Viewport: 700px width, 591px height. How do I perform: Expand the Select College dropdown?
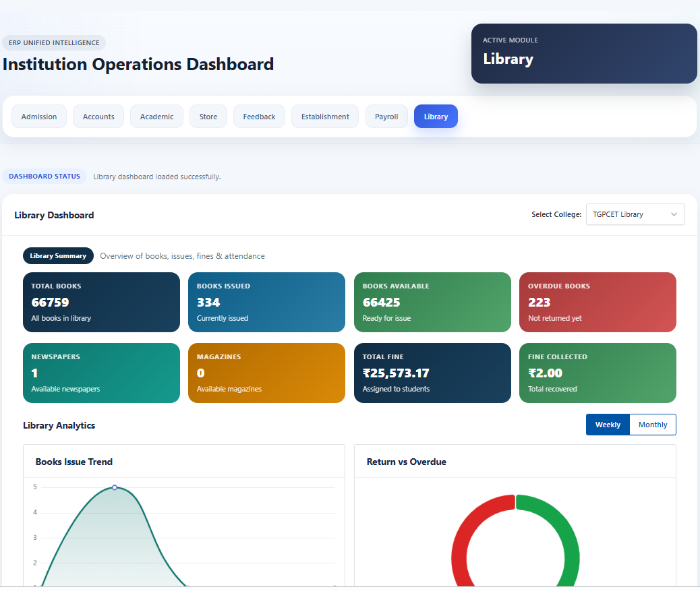635,214
